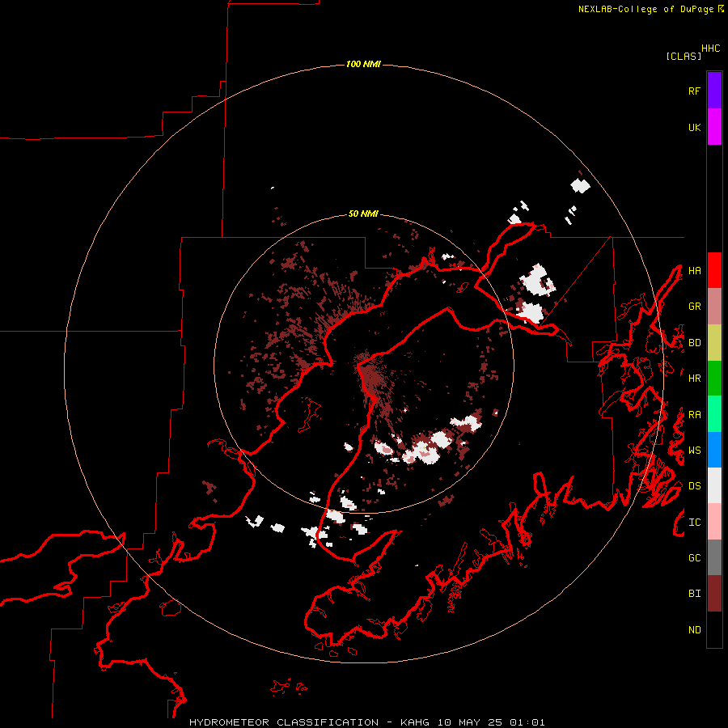This screenshot has width=728, height=728.
Task: Click the IC legend label
Action: point(694,523)
